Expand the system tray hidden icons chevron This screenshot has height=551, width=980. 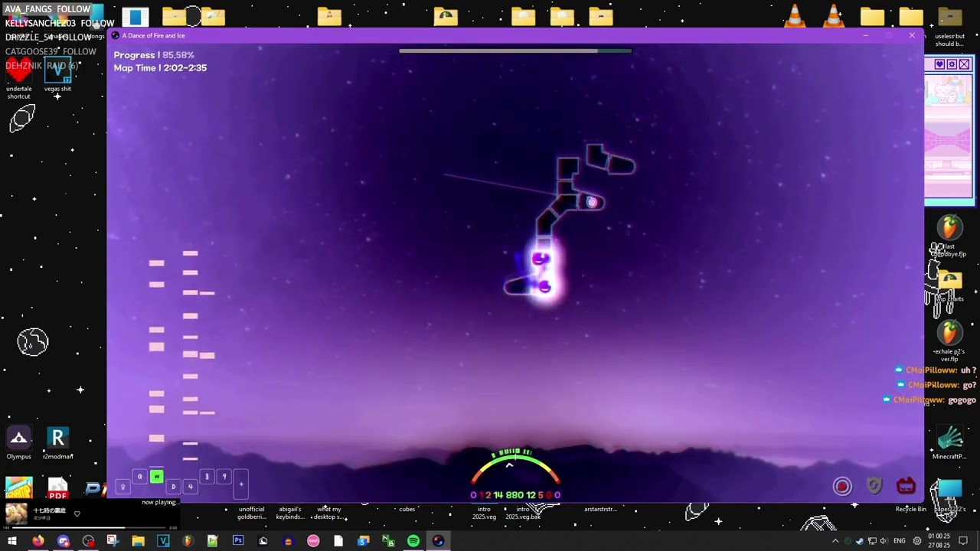(835, 541)
